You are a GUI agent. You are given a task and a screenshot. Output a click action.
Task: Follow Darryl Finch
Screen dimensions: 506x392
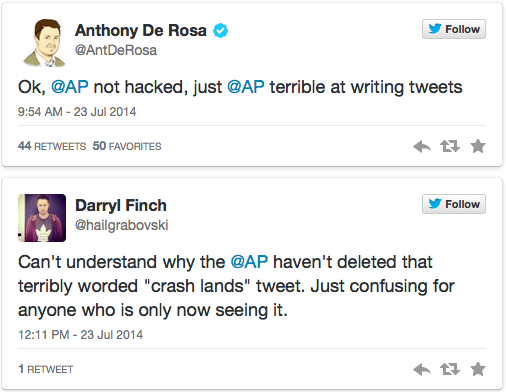click(454, 204)
